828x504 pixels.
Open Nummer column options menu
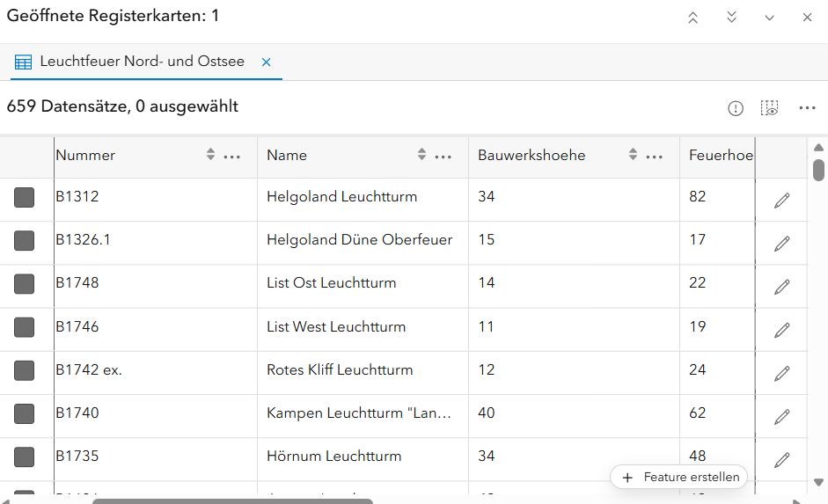tap(231, 157)
